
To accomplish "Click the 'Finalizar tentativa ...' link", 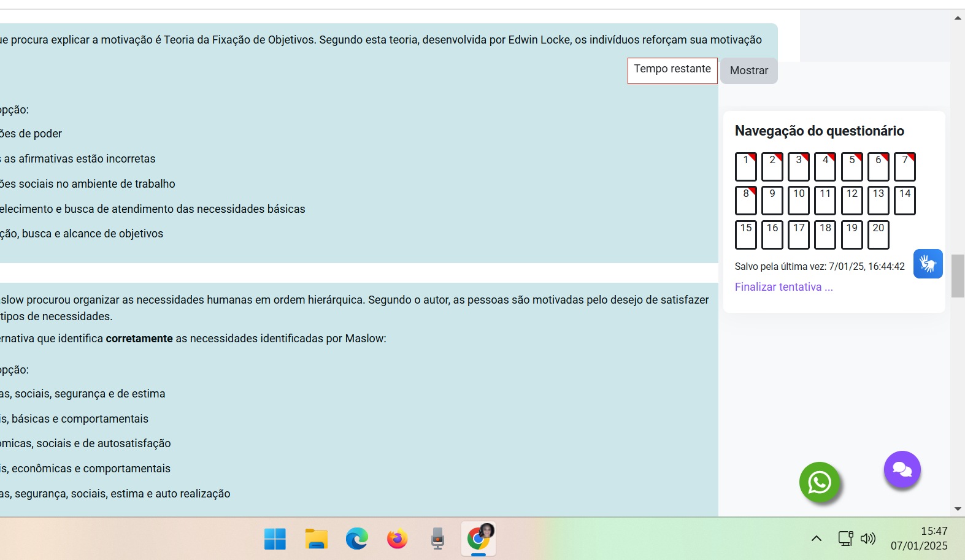I will pyautogui.click(x=783, y=287).
